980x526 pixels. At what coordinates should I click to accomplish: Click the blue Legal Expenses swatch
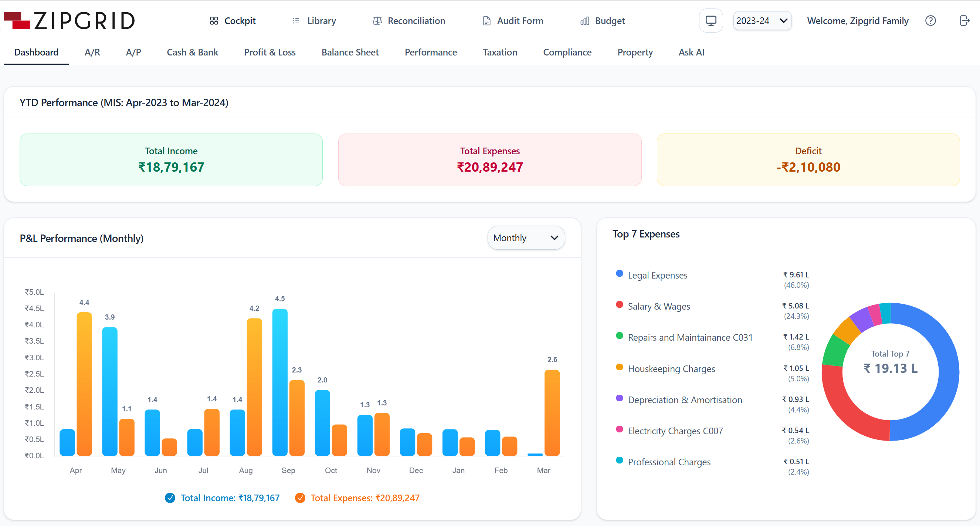(x=619, y=274)
